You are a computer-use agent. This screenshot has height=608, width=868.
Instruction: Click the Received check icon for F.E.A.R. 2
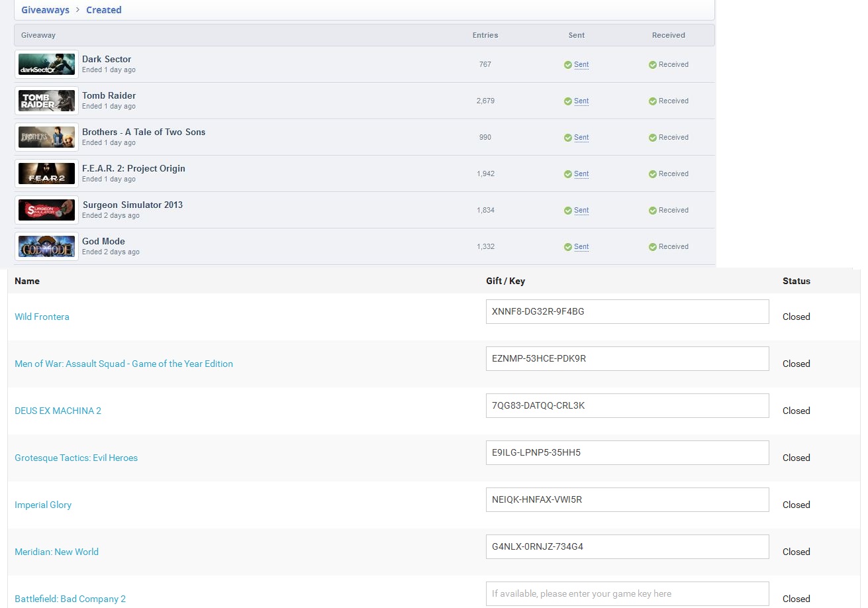652,174
